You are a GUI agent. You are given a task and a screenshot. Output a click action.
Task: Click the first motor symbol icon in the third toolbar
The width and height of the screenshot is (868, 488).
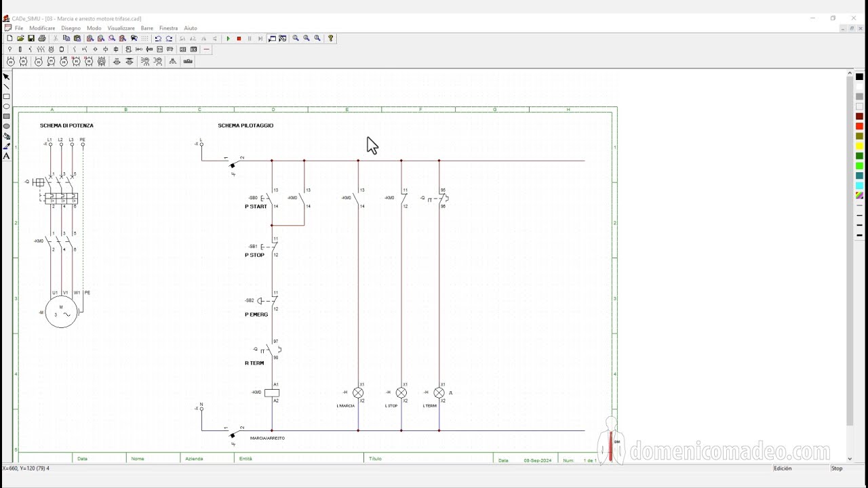[11, 62]
